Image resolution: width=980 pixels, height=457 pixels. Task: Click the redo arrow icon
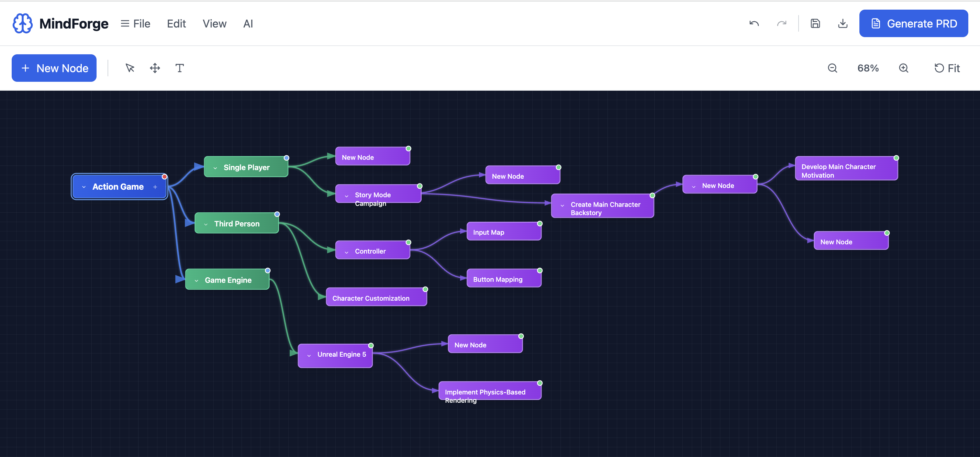click(x=781, y=24)
